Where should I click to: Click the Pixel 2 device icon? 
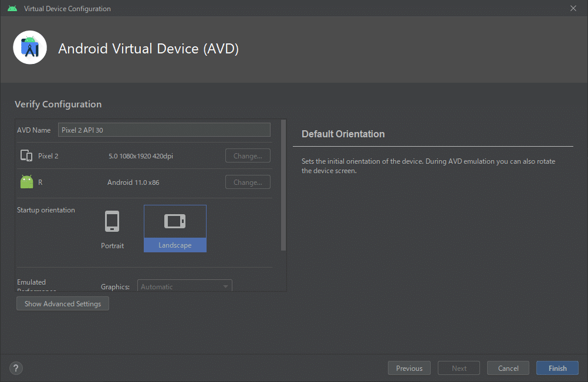[x=26, y=155]
